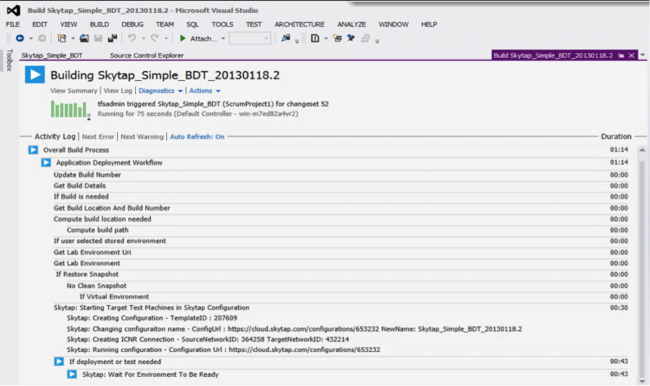Open the BUILD menu
The width and height of the screenshot is (650, 386).
(99, 24)
